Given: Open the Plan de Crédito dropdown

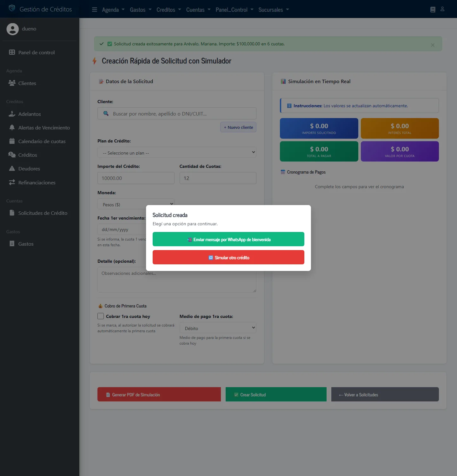Looking at the screenshot, I should coord(177,152).
